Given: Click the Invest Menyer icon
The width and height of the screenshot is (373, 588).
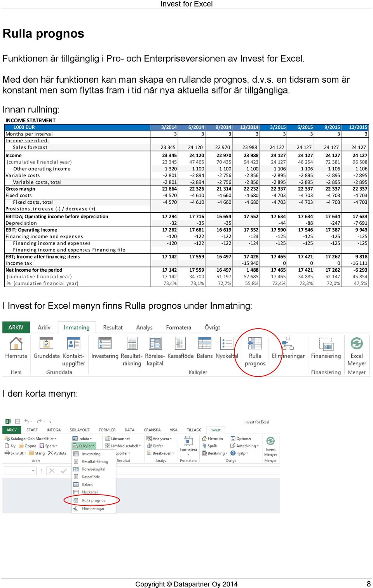Looking at the screenshot, I should [270, 441].
